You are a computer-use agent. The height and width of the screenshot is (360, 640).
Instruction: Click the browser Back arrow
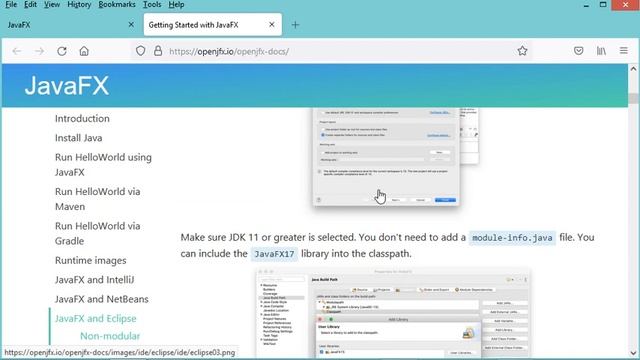pos(17,51)
